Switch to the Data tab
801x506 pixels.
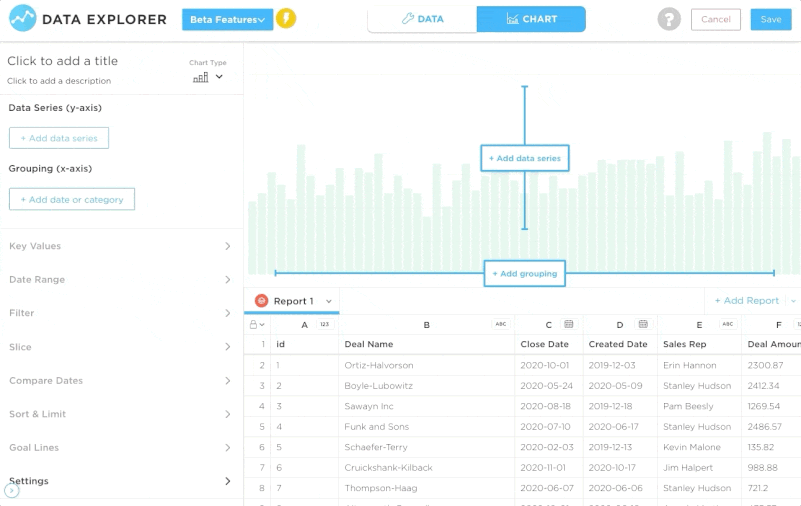(422, 19)
